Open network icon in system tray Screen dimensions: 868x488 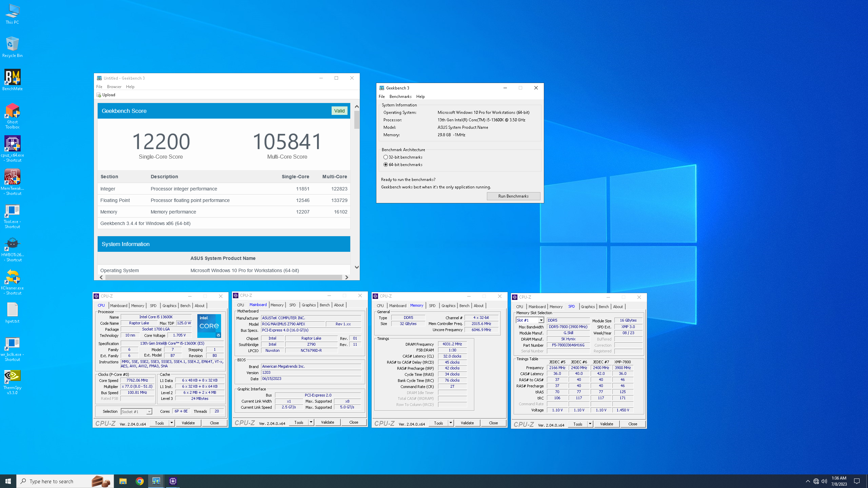click(x=816, y=481)
